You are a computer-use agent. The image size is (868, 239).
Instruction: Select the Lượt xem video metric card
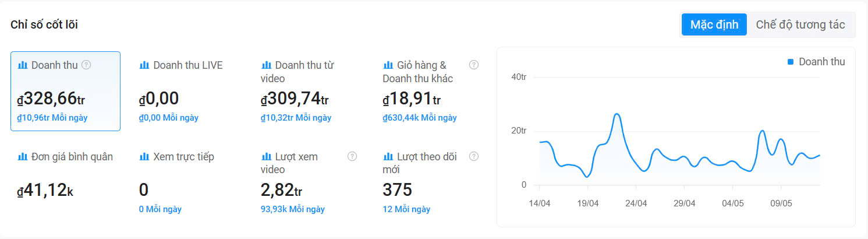click(309, 182)
